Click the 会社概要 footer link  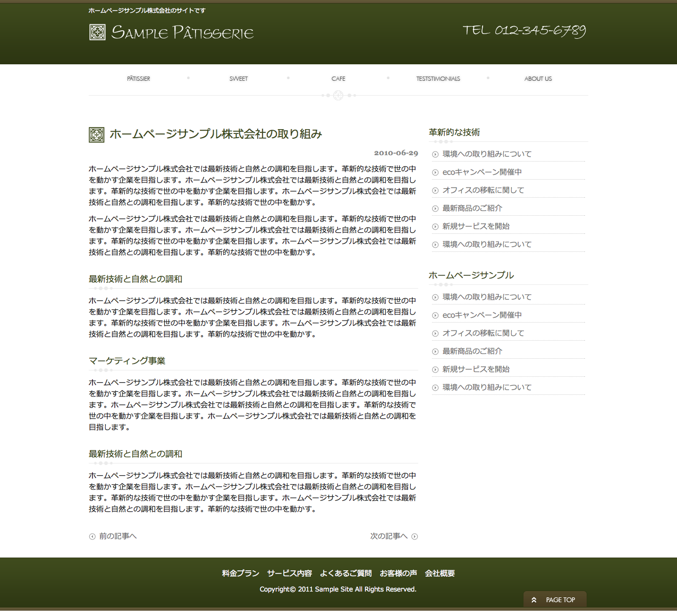439,573
